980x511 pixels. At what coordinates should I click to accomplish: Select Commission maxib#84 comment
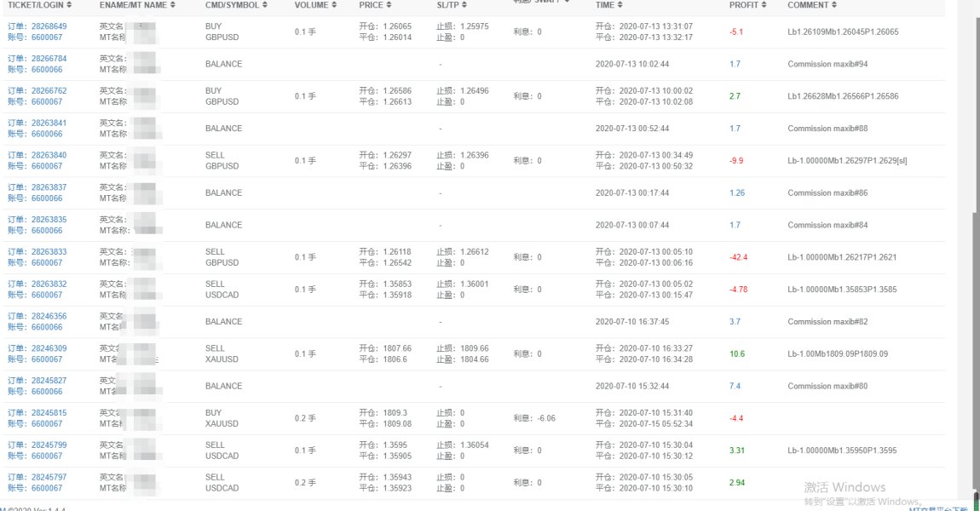pos(827,225)
